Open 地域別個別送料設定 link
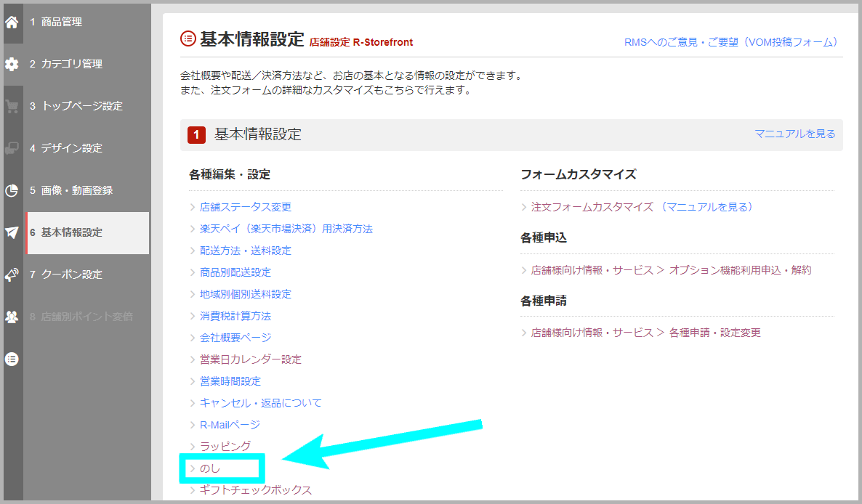 pos(245,294)
